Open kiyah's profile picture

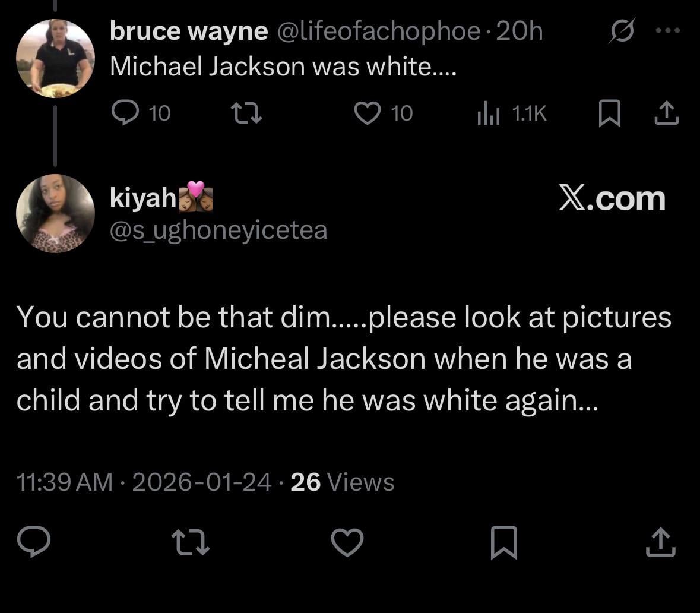(55, 214)
